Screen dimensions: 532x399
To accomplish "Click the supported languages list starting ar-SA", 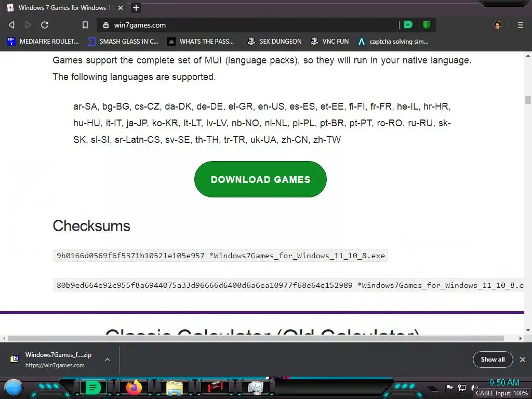I will point(262,123).
